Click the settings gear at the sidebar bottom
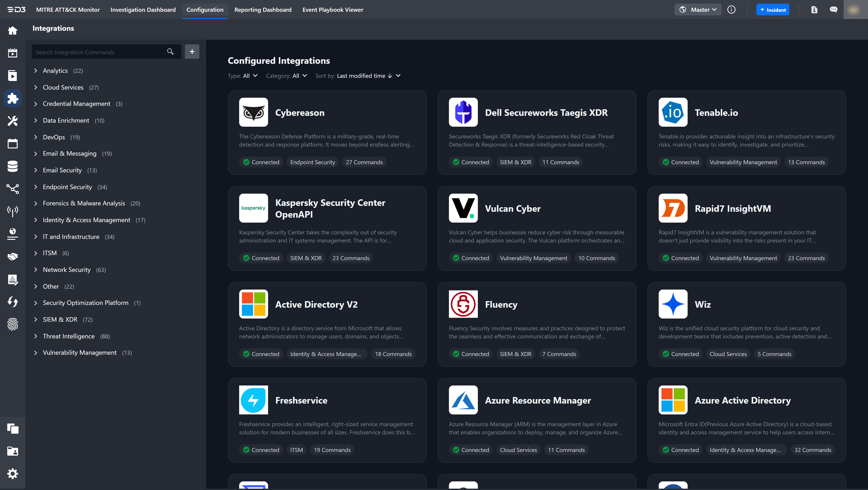The width and height of the screenshot is (868, 490). tap(12, 474)
